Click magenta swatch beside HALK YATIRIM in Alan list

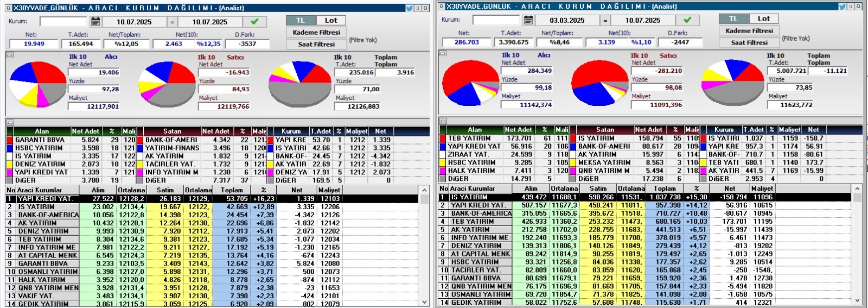[x=443, y=171]
